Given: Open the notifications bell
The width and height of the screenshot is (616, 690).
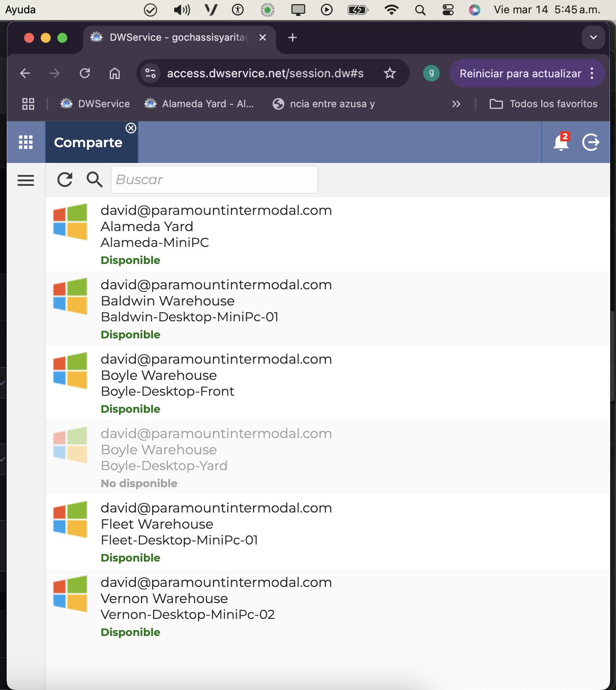Looking at the screenshot, I should 561,142.
